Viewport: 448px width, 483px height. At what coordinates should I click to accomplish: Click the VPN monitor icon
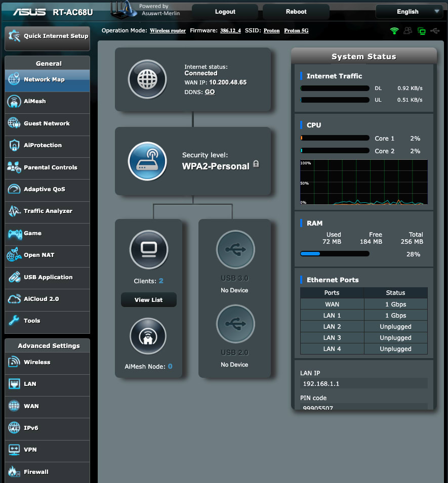pyautogui.click(x=14, y=450)
